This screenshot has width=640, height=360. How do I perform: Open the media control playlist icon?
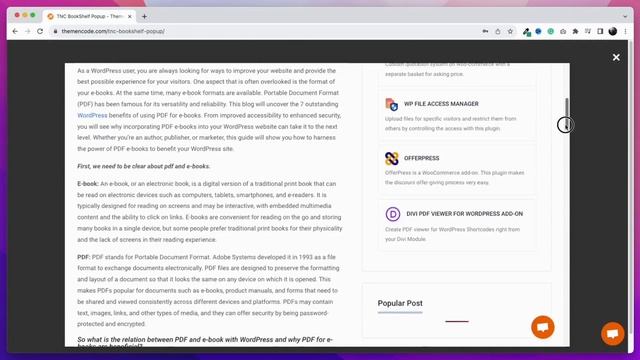coord(588,31)
